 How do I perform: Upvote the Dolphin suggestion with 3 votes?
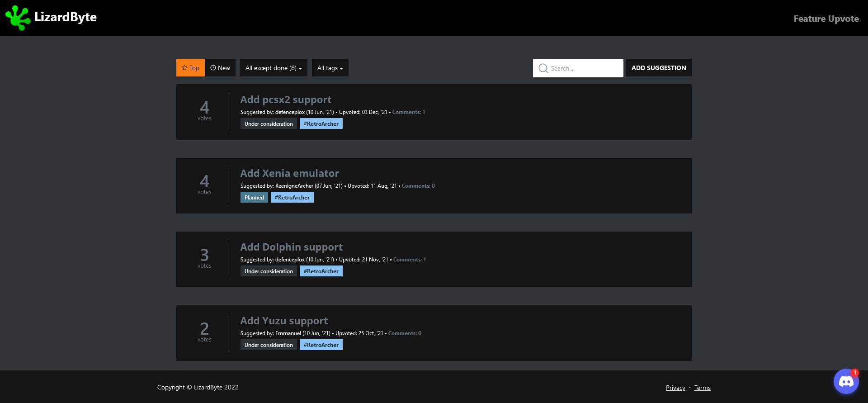coord(204,258)
